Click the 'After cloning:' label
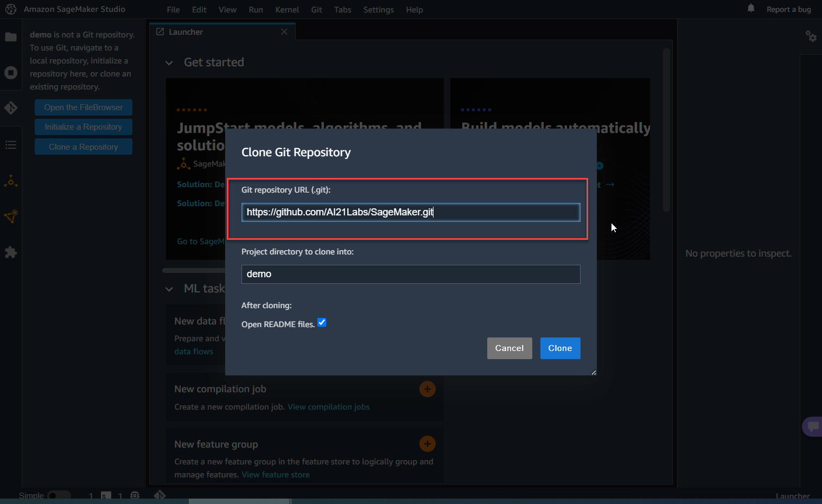The width and height of the screenshot is (822, 504). pyautogui.click(x=266, y=305)
